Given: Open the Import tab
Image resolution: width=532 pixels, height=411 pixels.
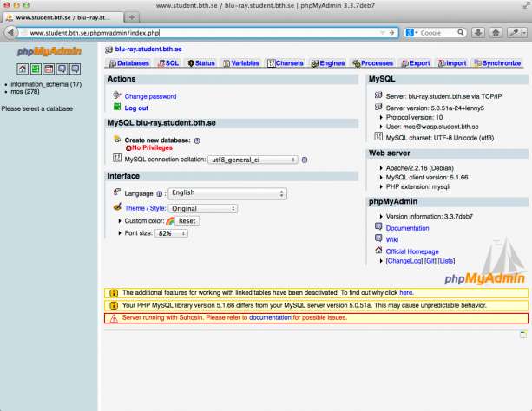Looking at the screenshot, I should (x=452, y=63).
